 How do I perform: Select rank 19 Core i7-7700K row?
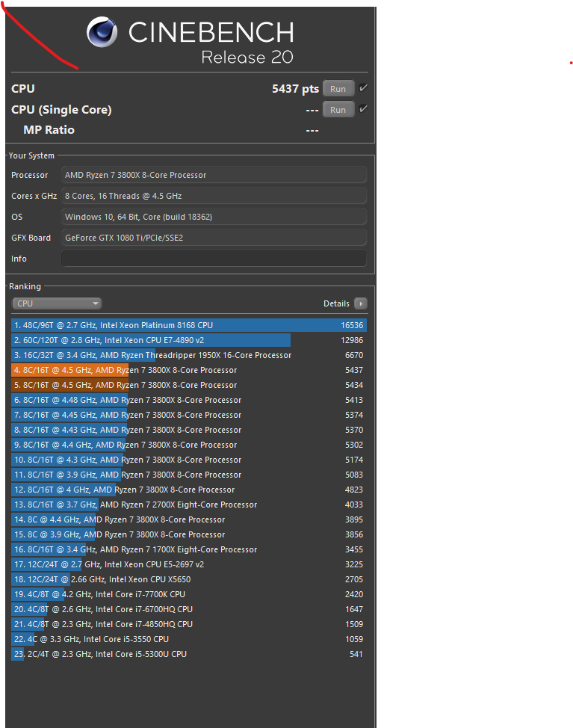[x=189, y=594]
